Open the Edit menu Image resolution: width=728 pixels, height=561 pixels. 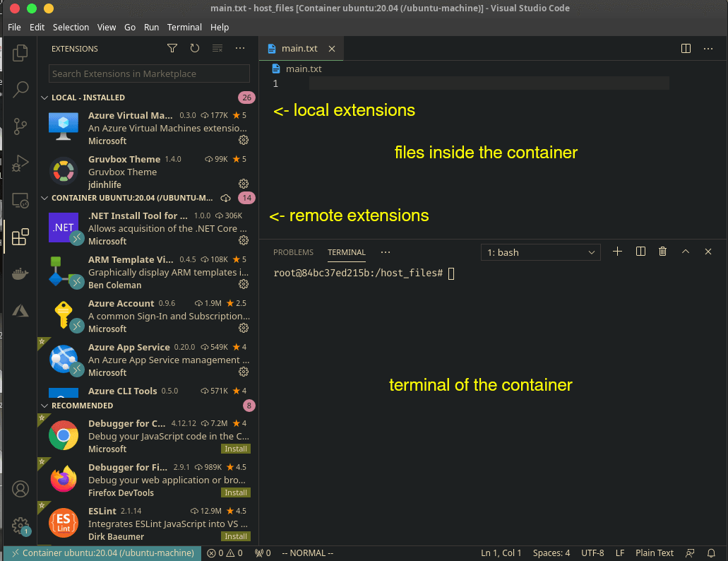point(37,28)
